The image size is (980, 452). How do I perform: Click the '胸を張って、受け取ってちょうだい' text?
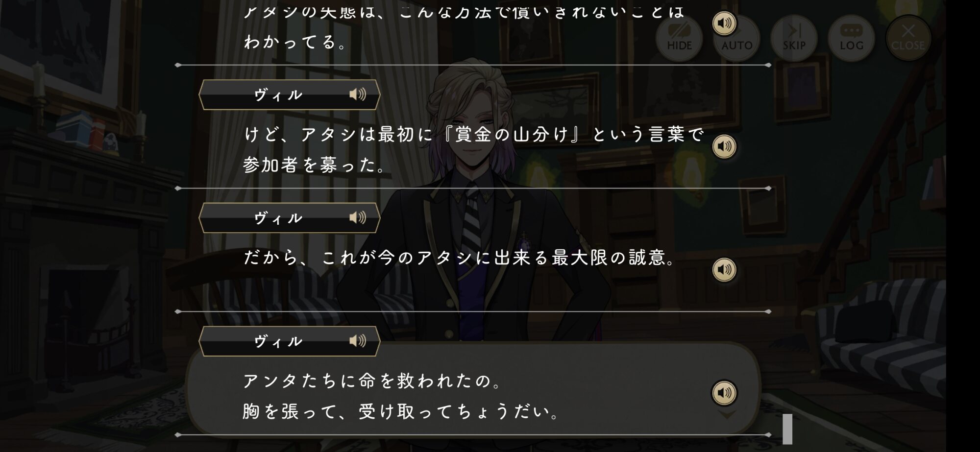pyautogui.click(x=401, y=411)
